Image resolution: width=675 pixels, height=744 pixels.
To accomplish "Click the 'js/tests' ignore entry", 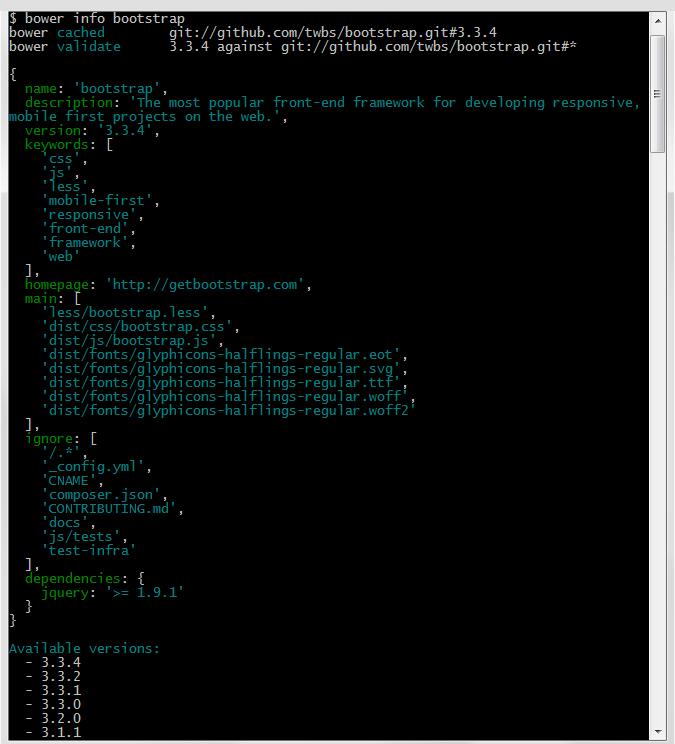I will coord(81,537).
